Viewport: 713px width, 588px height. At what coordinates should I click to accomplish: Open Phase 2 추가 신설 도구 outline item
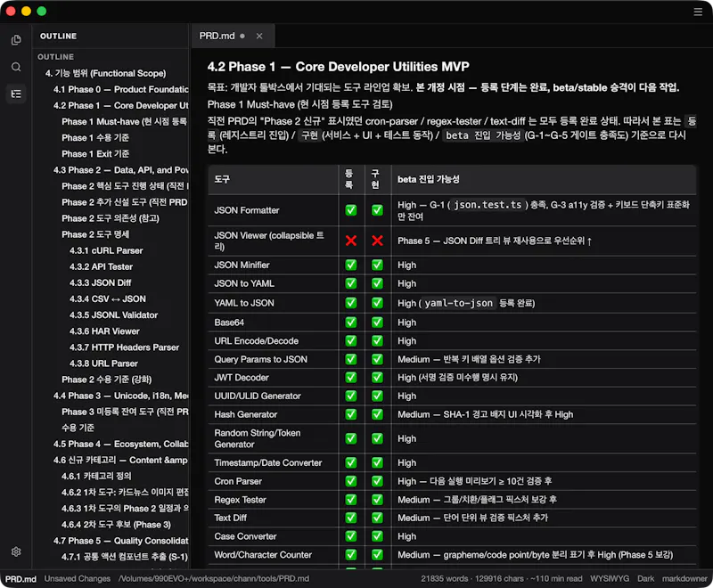[x=125, y=202]
